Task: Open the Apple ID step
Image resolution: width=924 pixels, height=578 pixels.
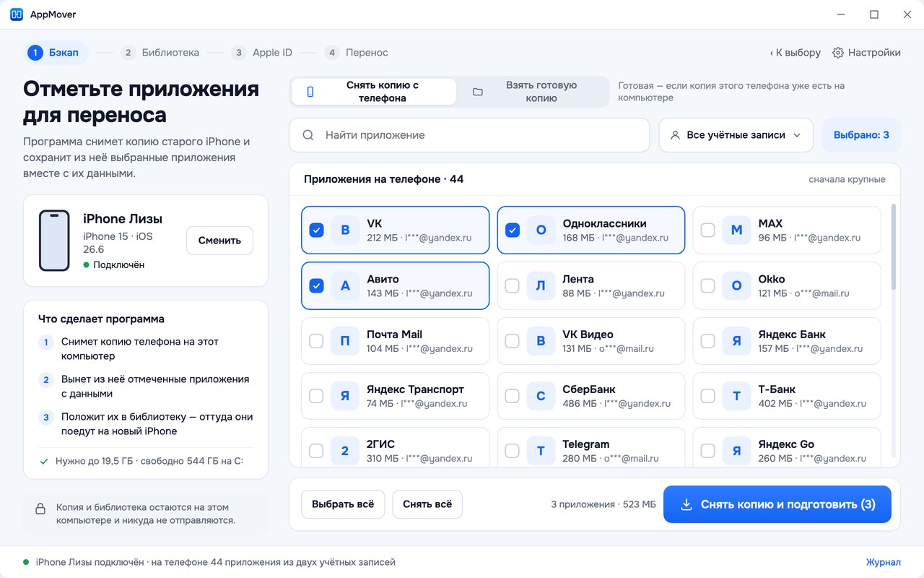Action: [262, 53]
